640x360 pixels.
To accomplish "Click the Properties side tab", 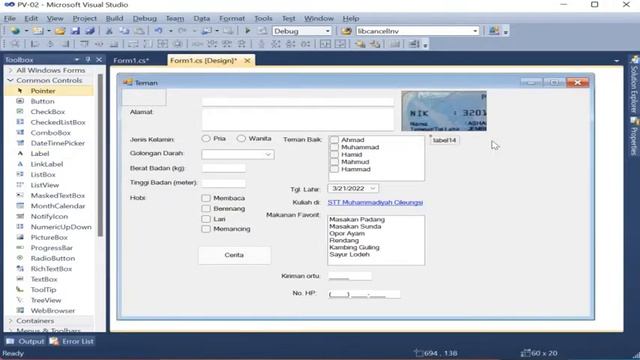I will pyautogui.click(x=634, y=137).
